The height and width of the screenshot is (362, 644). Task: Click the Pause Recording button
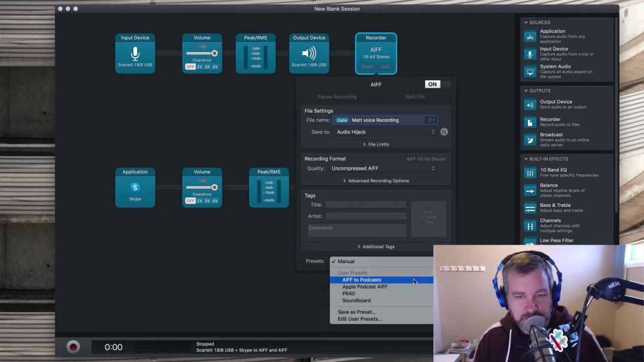pos(337,96)
